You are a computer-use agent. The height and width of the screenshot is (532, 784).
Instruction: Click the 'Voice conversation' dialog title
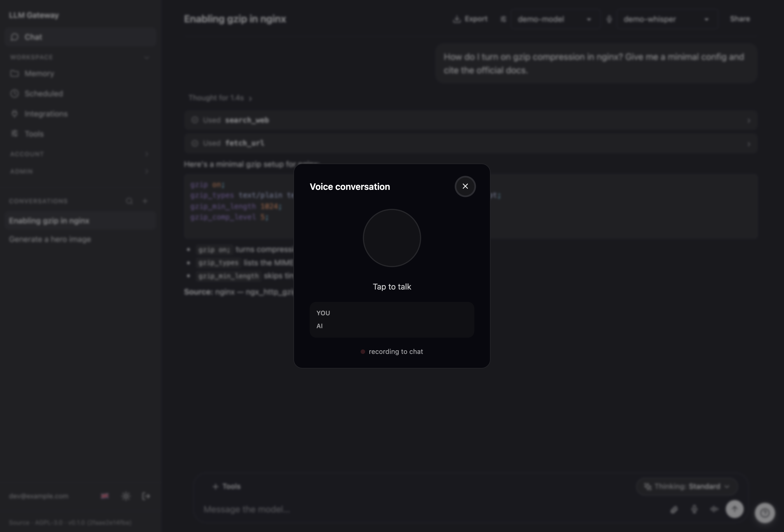click(350, 186)
